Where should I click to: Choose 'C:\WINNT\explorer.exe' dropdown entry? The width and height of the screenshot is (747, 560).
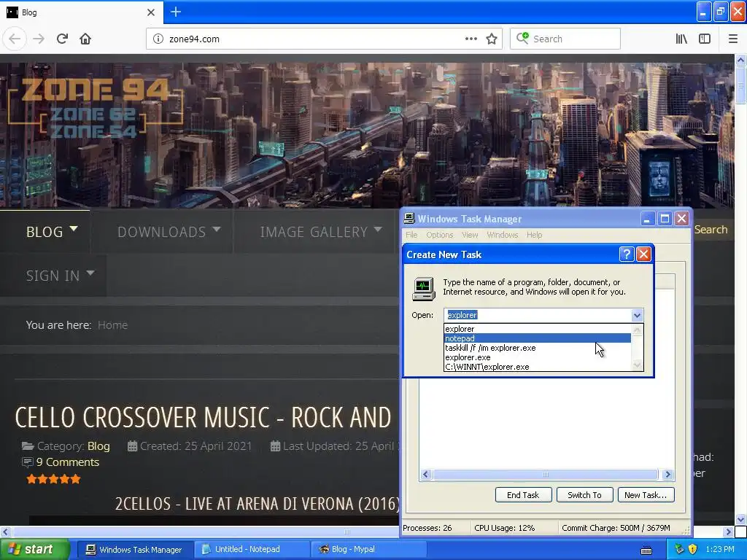(537, 367)
